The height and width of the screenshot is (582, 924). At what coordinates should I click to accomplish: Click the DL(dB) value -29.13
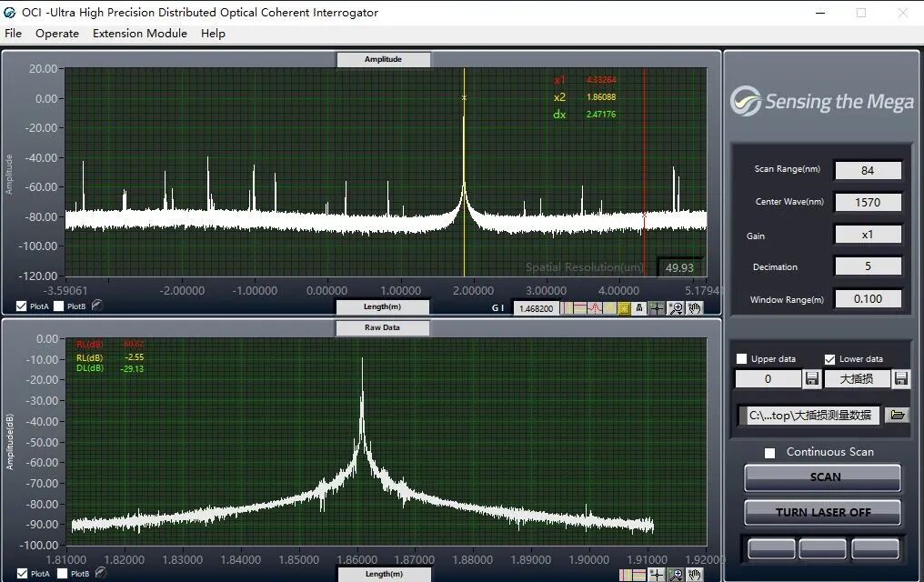132,369
